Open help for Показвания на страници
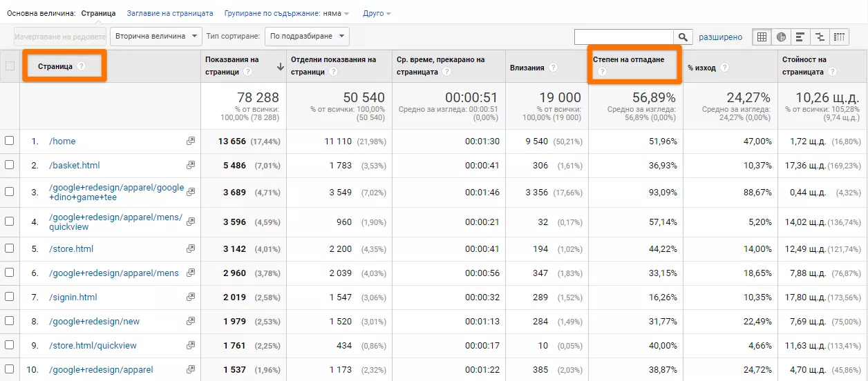This screenshot has height=381, width=868. [x=247, y=72]
